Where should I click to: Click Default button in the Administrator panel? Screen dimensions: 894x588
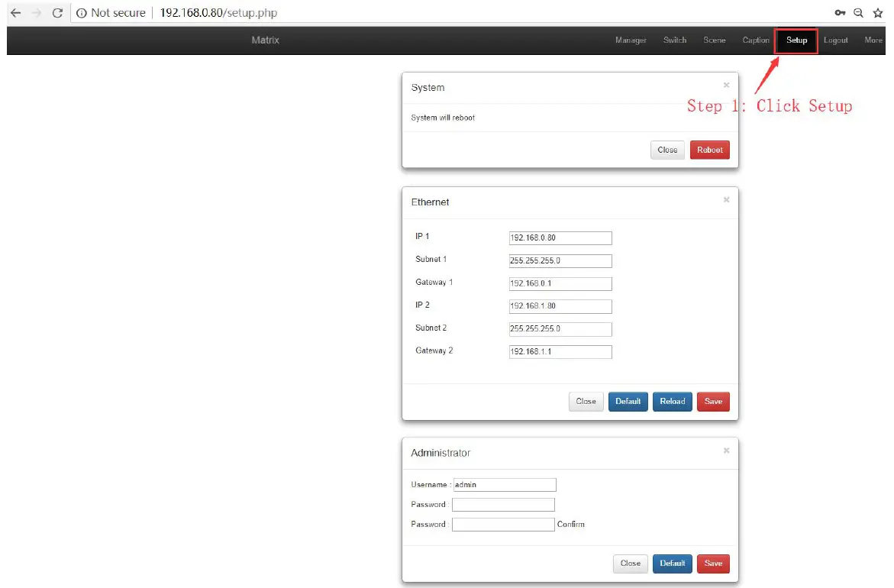672,564
